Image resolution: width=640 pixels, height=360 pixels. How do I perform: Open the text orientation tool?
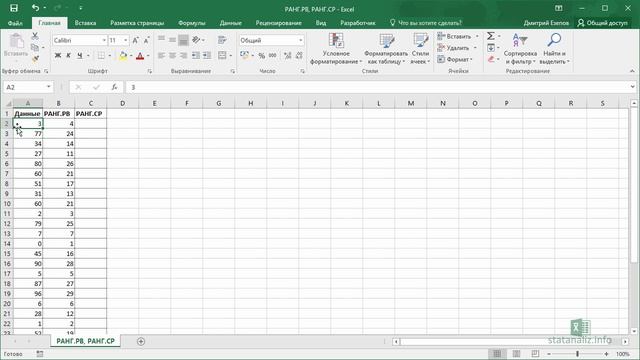coord(196,40)
